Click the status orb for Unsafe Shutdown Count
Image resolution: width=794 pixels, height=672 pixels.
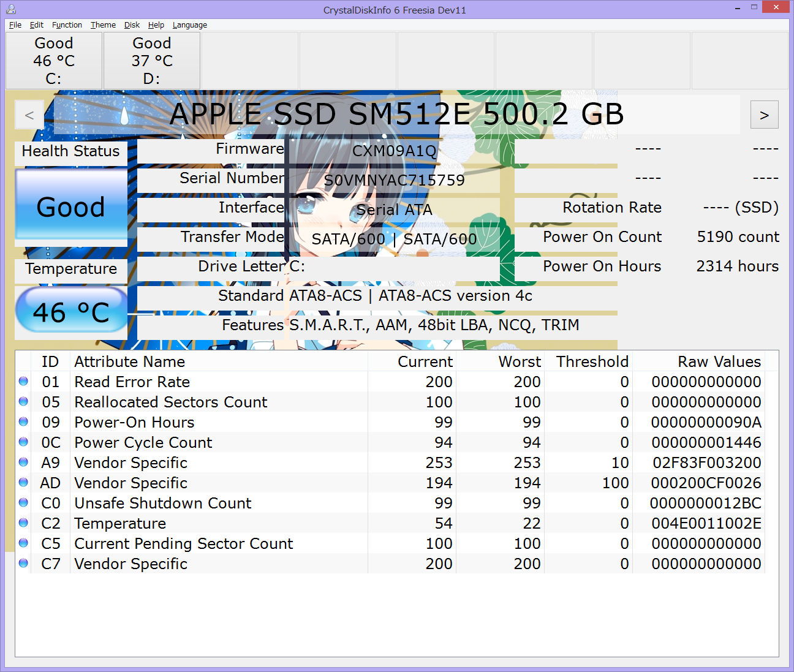click(23, 502)
